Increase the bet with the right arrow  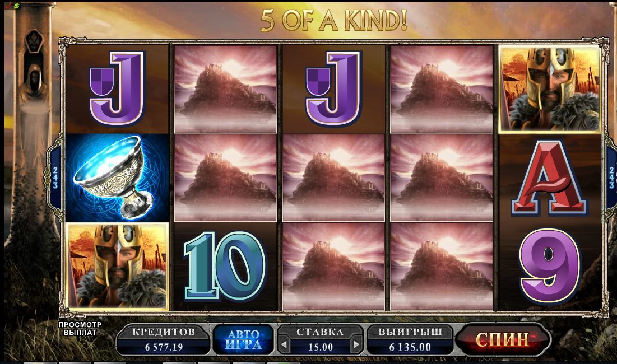(x=356, y=346)
